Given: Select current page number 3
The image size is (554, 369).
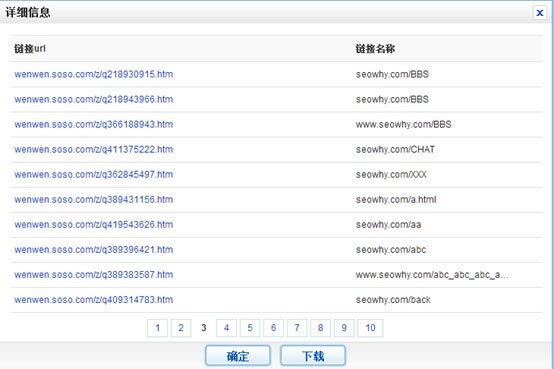Looking at the screenshot, I should 204,328.
